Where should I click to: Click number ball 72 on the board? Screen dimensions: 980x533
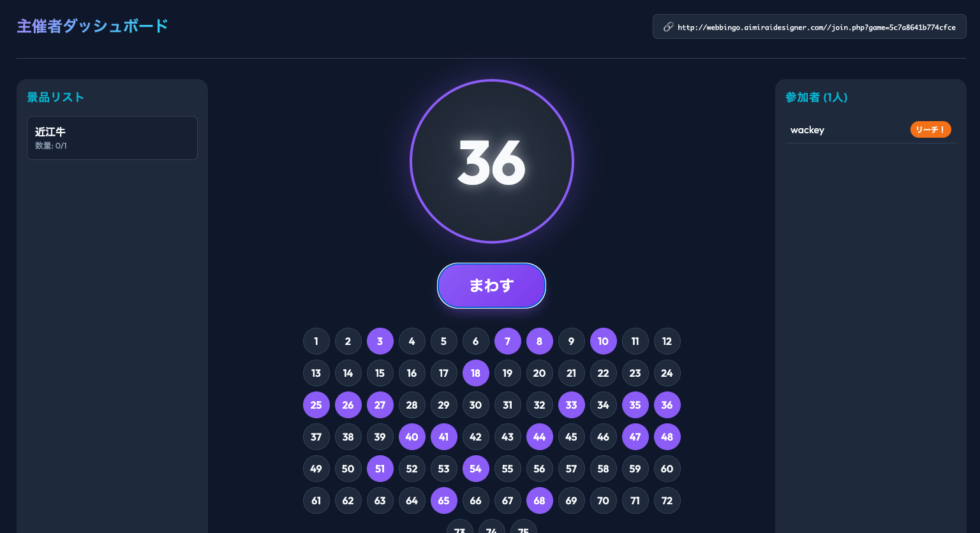(x=667, y=500)
